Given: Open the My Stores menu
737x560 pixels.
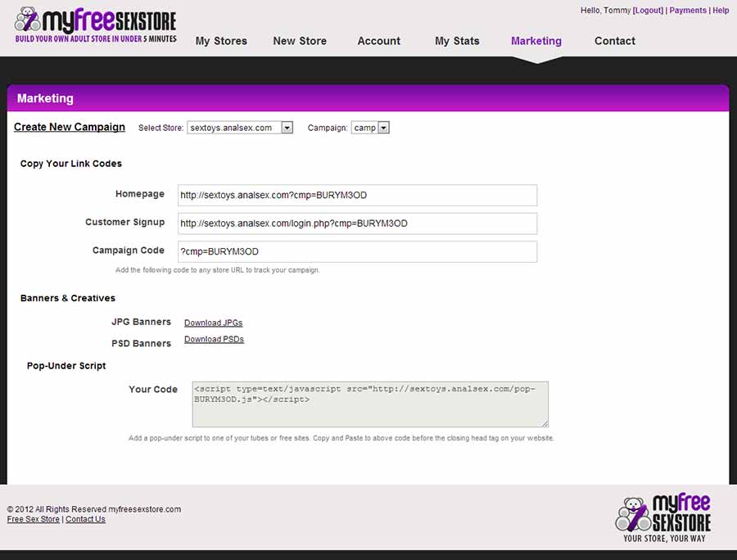Looking at the screenshot, I should (221, 41).
